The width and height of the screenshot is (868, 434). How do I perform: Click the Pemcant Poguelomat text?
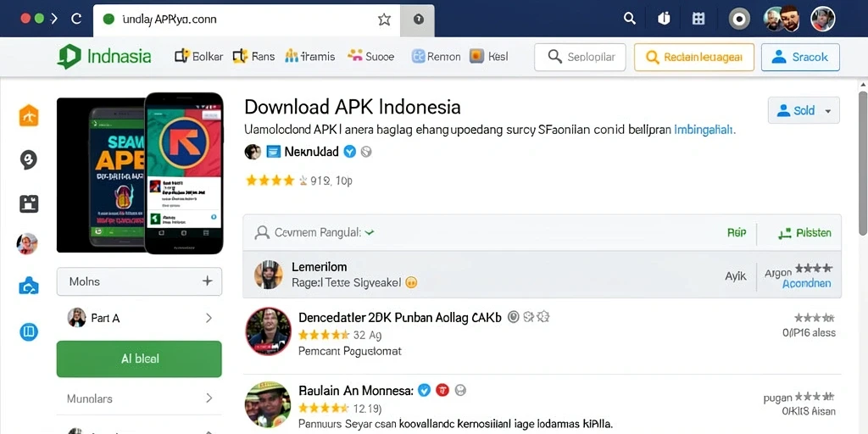pyautogui.click(x=350, y=351)
